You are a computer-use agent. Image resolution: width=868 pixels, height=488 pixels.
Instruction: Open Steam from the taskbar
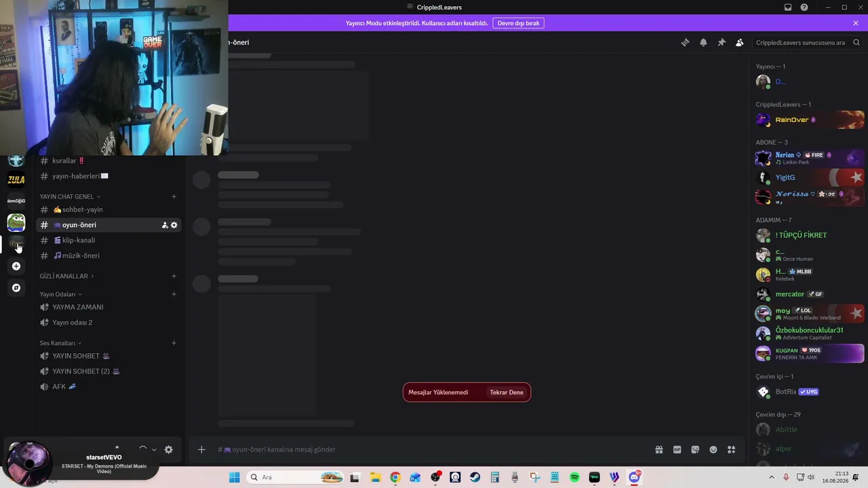(475, 477)
